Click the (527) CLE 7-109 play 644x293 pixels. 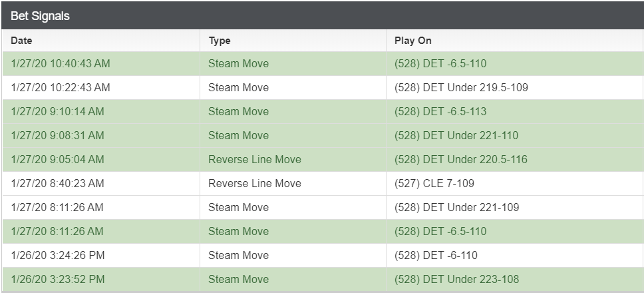434,183
